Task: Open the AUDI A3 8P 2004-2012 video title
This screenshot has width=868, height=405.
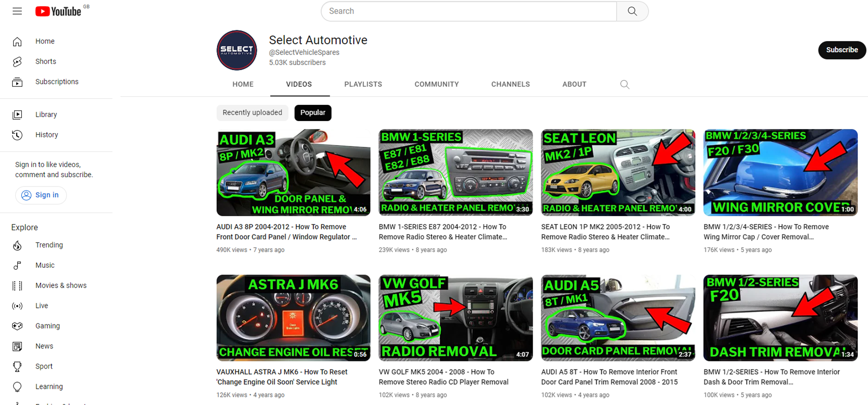Action: [287, 232]
